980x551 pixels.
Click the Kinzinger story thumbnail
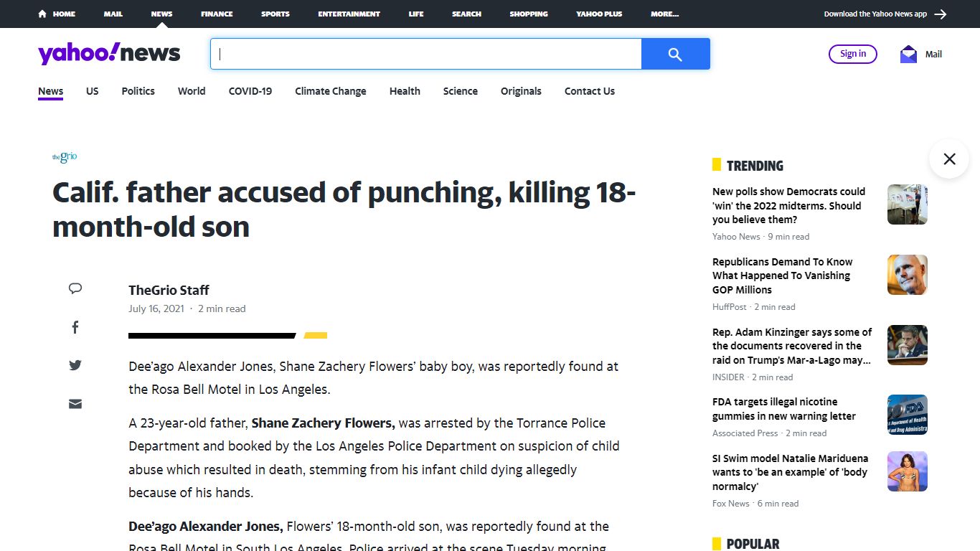[x=908, y=345]
